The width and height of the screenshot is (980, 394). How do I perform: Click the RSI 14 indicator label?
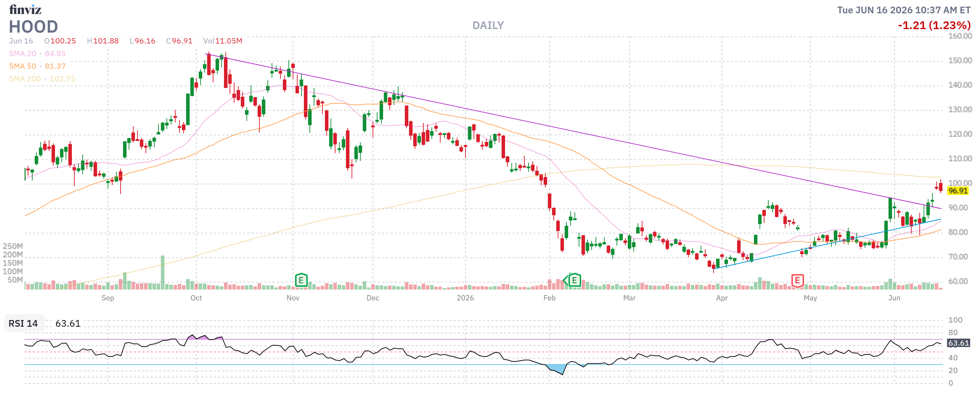coord(23,323)
